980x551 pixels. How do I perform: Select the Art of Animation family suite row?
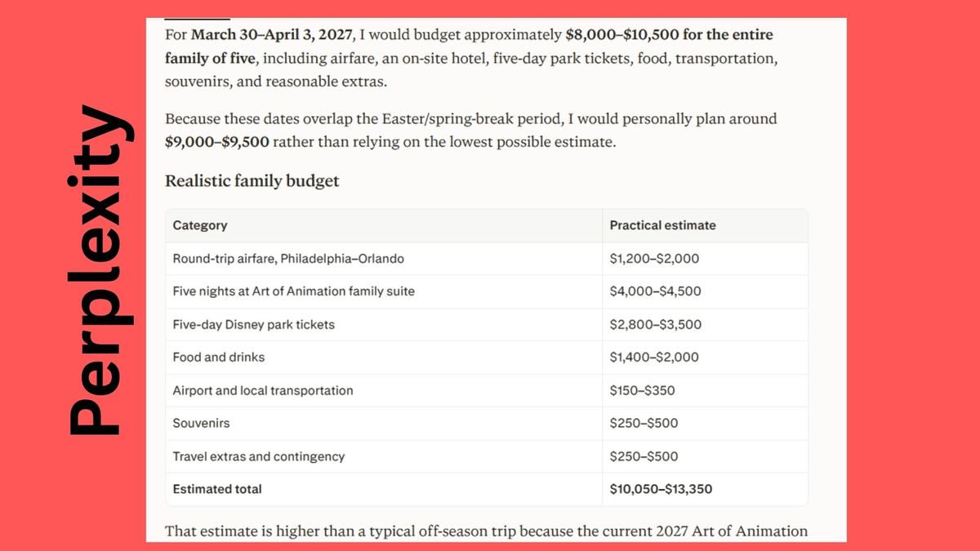pos(487,291)
